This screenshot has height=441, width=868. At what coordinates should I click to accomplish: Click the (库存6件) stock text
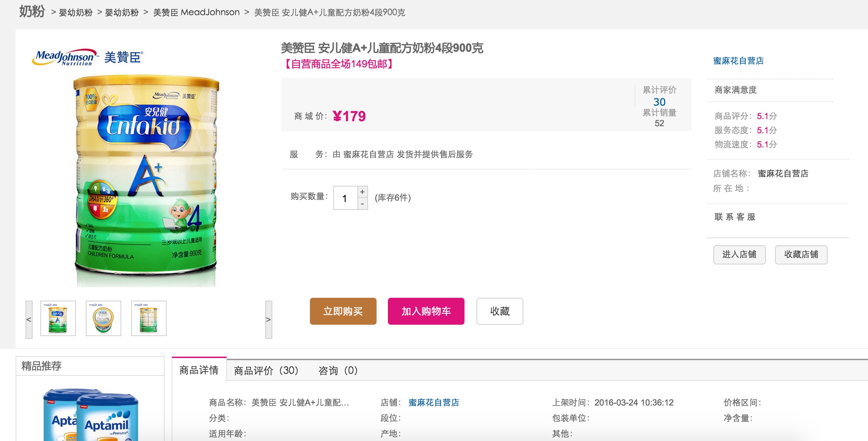(393, 198)
